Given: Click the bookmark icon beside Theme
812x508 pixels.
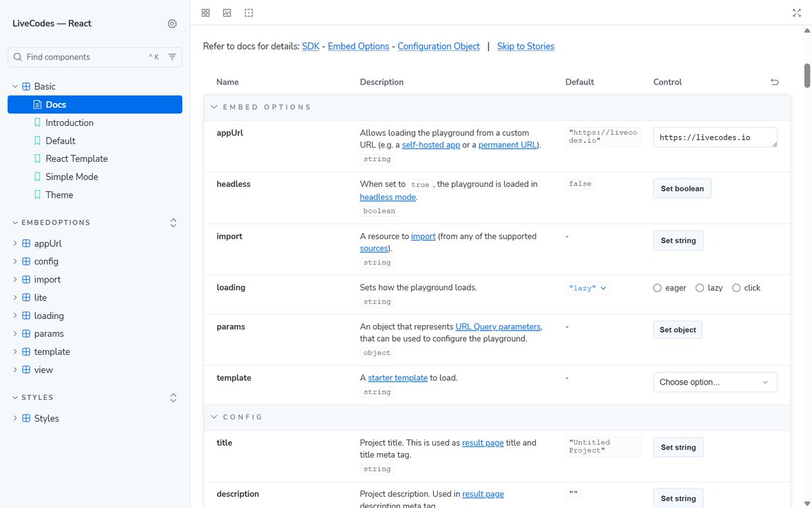Looking at the screenshot, I should pyautogui.click(x=37, y=195).
